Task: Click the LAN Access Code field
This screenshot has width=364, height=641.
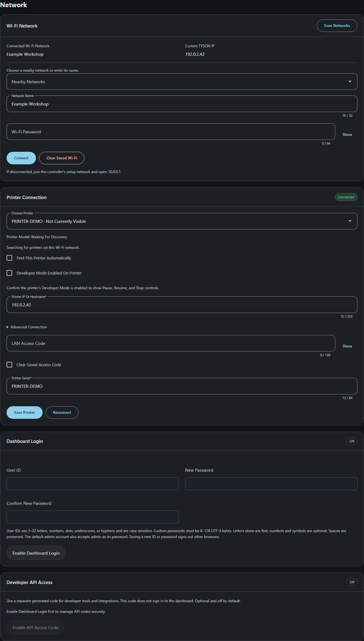Action: pos(171,343)
